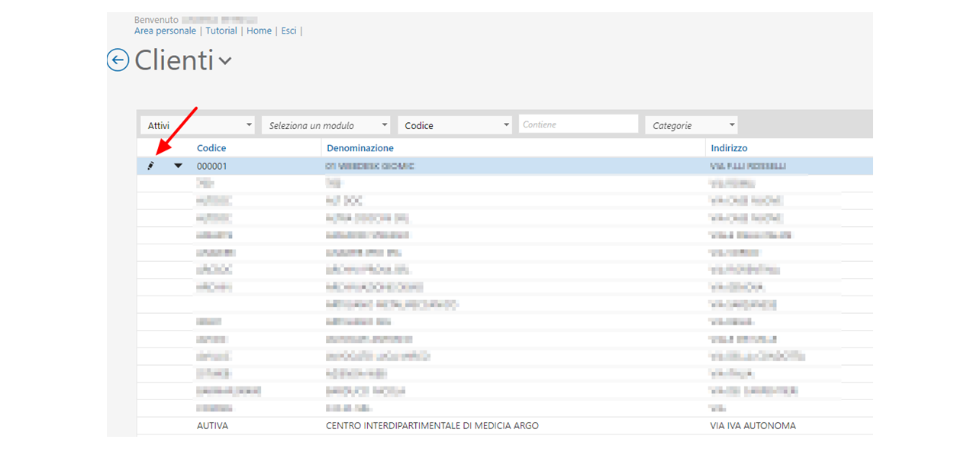This screenshot has width=980, height=449.
Task: Click the pencil edit icon on row 000001
Action: pyautogui.click(x=150, y=166)
